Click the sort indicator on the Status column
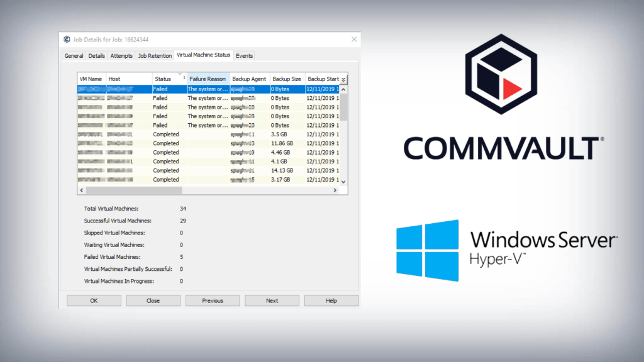The height and width of the screenshot is (362, 644). [x=180, y=75]
